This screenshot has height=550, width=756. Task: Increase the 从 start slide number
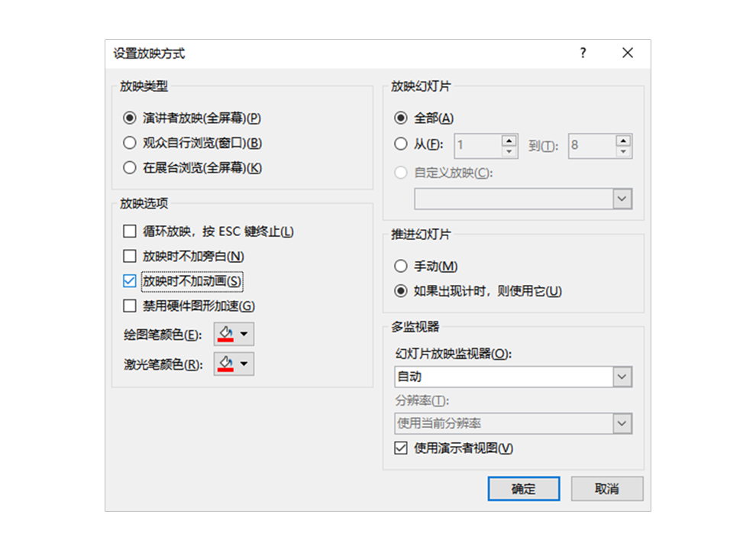pyautogui.click(x=509, y=140)
